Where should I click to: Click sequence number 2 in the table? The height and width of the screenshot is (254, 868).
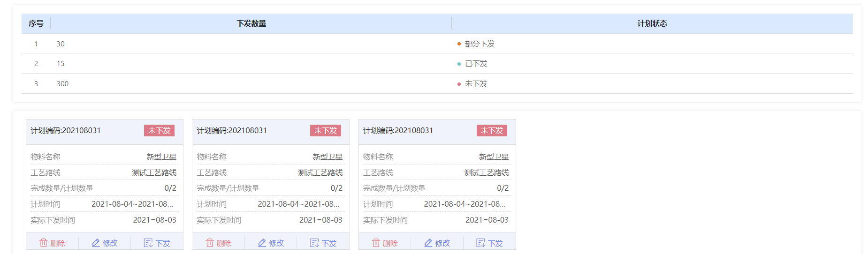(36, 63)
